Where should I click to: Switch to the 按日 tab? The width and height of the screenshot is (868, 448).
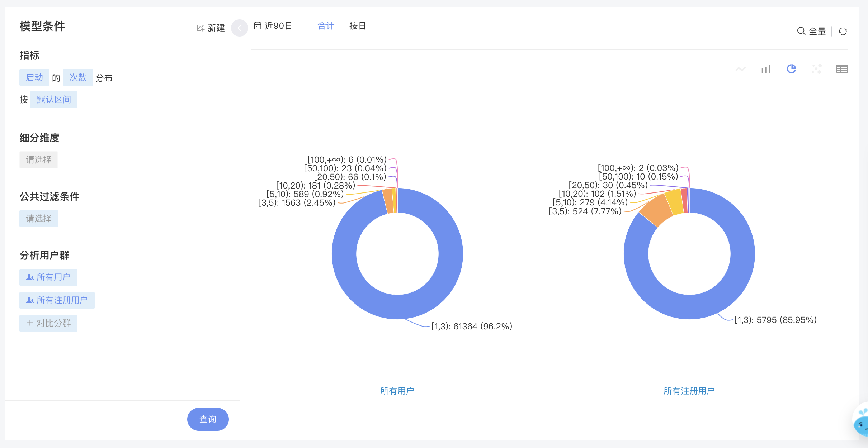pos(358,26)
